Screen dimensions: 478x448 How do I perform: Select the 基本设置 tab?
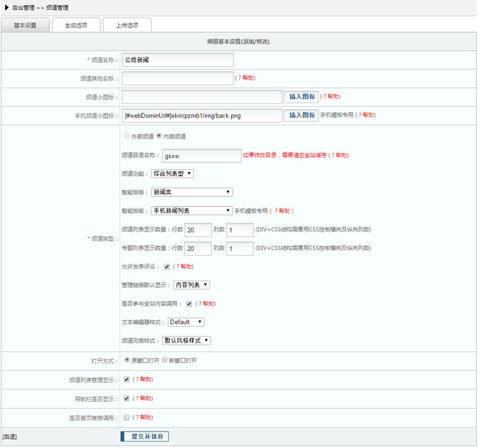[25, 25]
